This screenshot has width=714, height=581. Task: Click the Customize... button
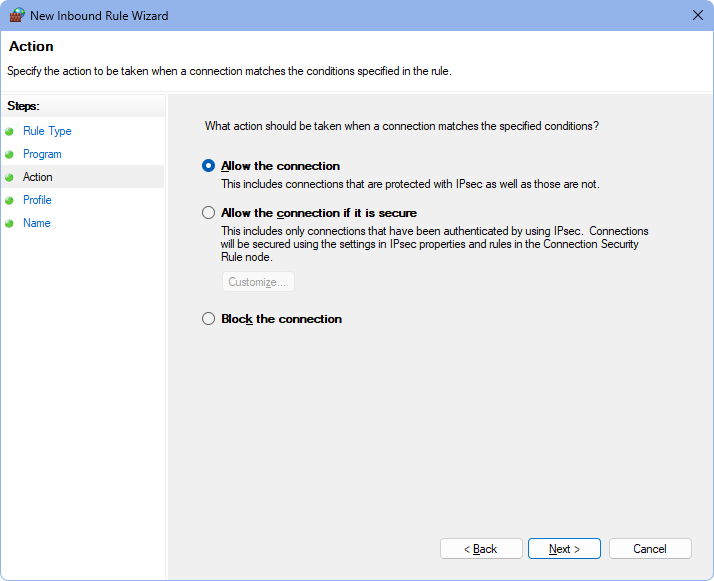258,282
